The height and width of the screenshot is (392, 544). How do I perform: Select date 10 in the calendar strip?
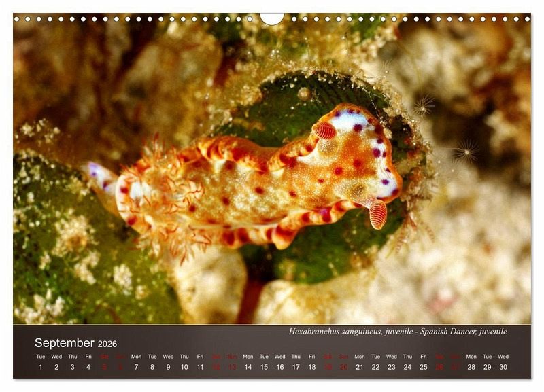click(x=184, y=367)
